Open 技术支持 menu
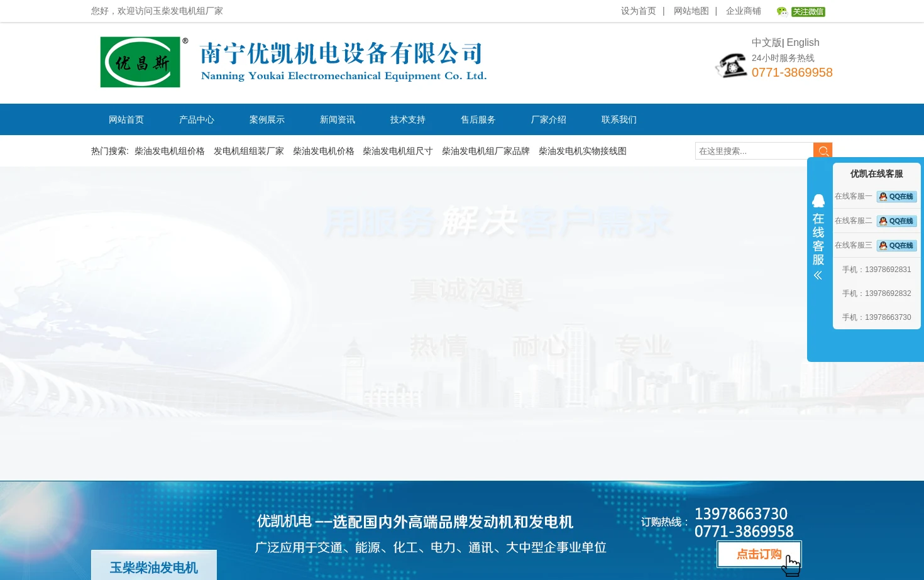This screenshot has height=580, width=924. pyautogui.click(x=408, y=119)
